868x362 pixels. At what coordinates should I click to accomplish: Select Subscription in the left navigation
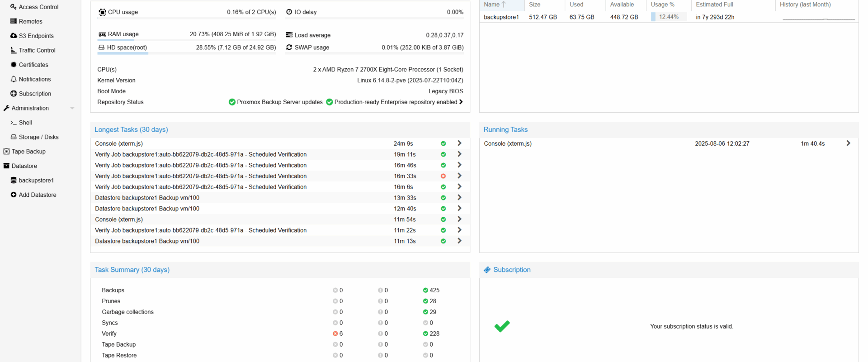[x=35, y=94]
